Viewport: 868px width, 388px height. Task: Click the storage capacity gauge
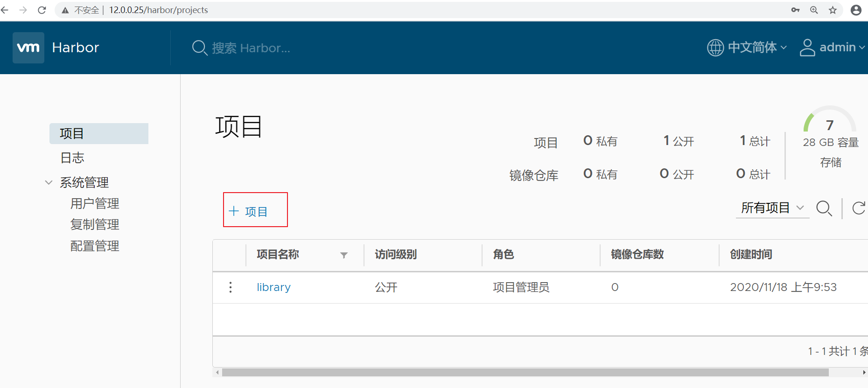coord(830,119)
